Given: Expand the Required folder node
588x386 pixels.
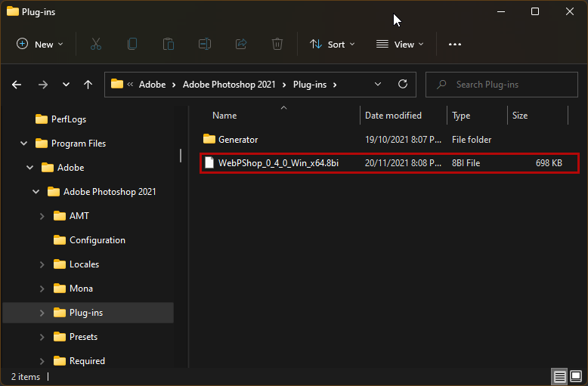Looking at the screenshot, I should (42, 361).
